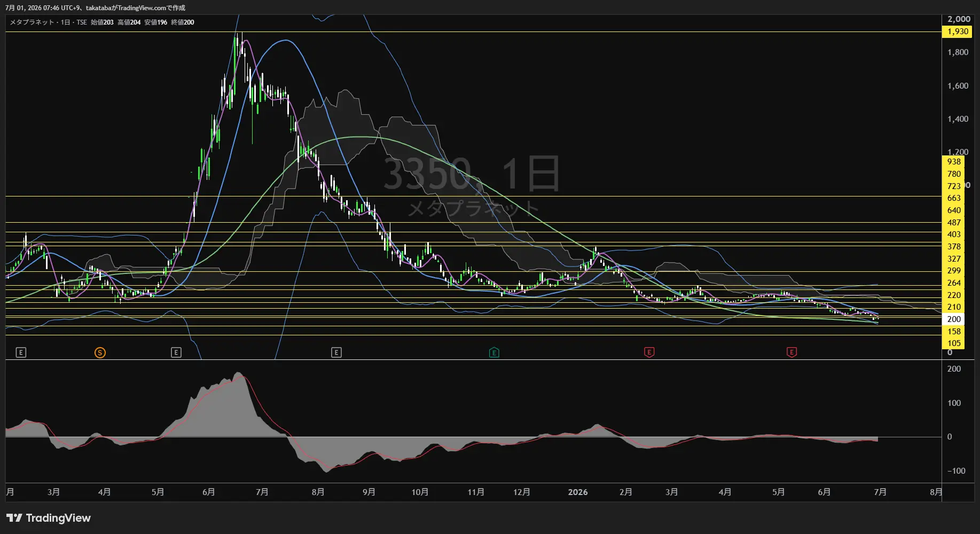980x534 pixels.
Task: Click the 12月 label on the time axis
Action: coord(522,492)
